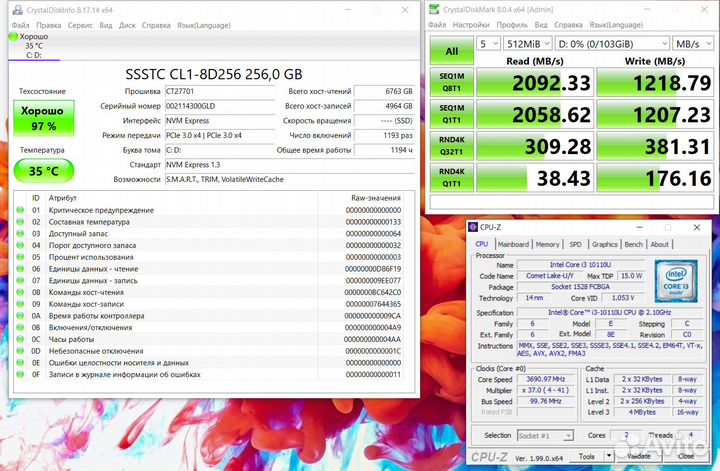
Task: Click status icon for Часы работы row
Action: click(20, 339)
